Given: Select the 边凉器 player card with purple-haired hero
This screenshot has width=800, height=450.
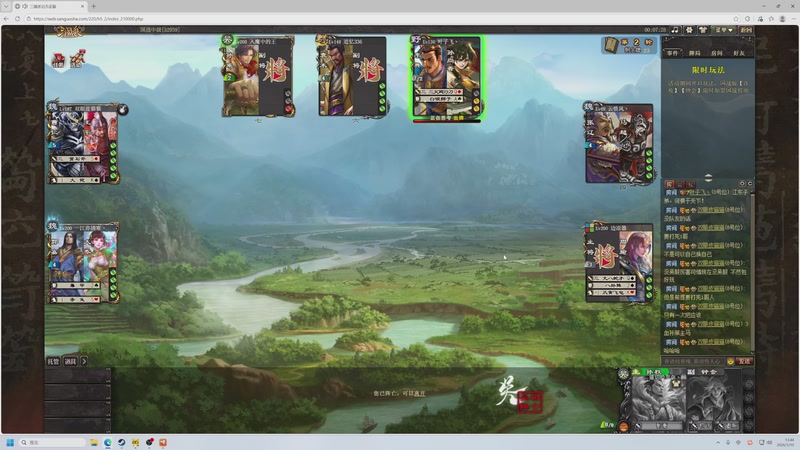Looking at the screenshot, I should coord(619,262).
